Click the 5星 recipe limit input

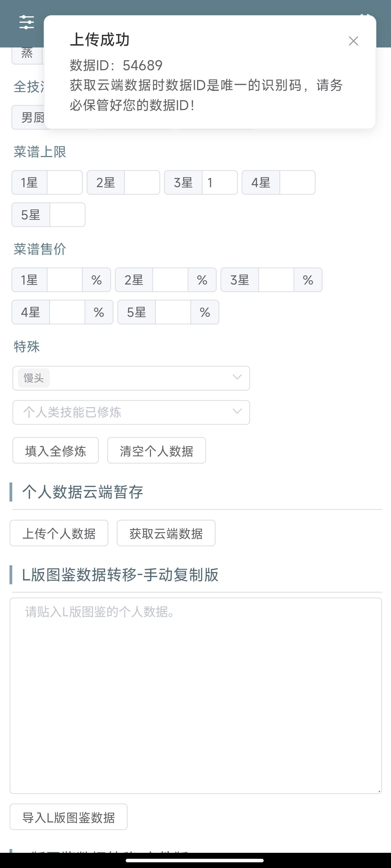click(x=67, y=215)
